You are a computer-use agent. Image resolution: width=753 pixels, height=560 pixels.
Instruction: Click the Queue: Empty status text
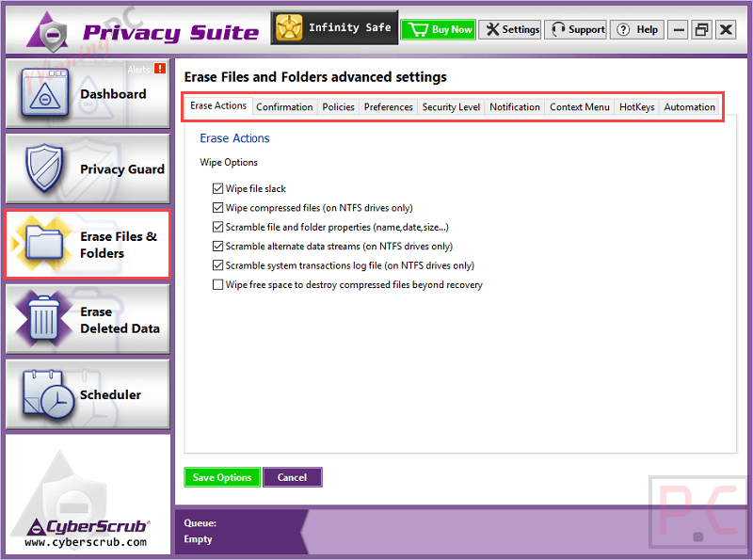tap(200, 531)
